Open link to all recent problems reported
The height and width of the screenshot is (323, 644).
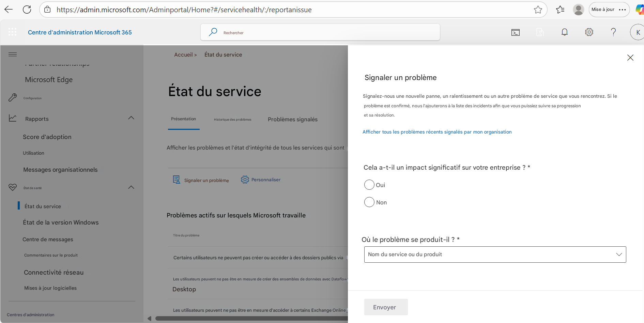[x=437, y=132]
